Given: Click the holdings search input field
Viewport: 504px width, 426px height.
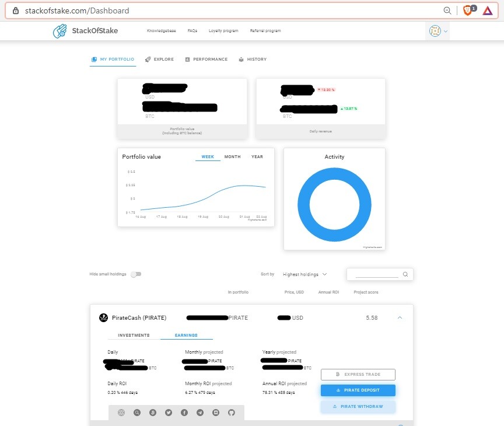Looking at the screenshot, I should (377, 274).
